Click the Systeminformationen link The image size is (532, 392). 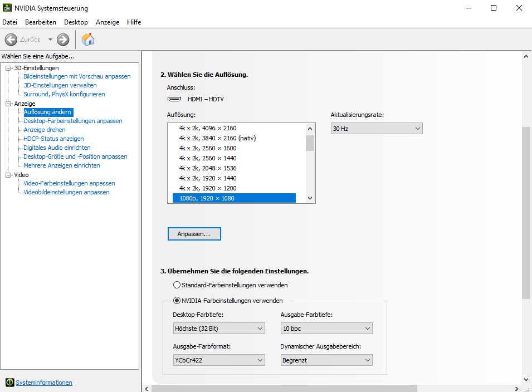[44, 383]
